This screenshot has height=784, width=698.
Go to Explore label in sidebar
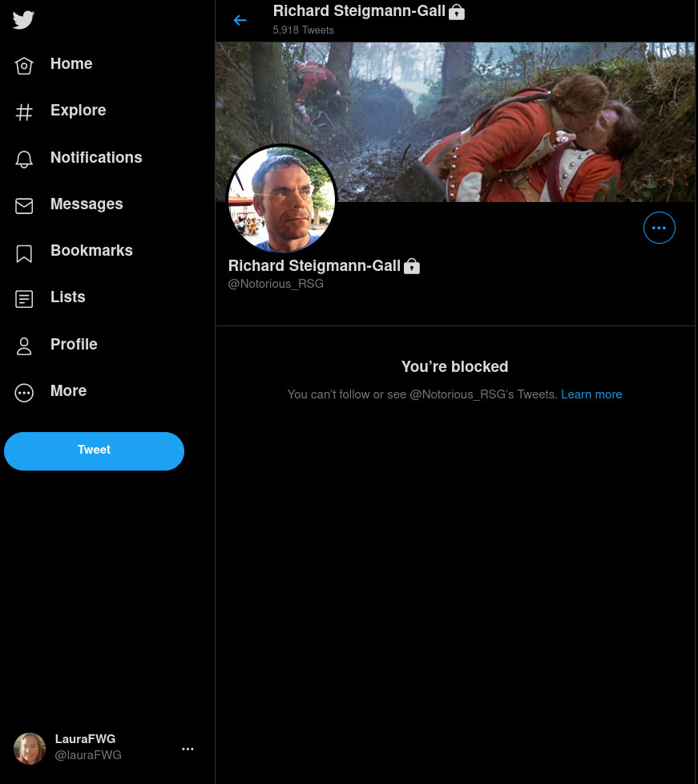(78, 110)
